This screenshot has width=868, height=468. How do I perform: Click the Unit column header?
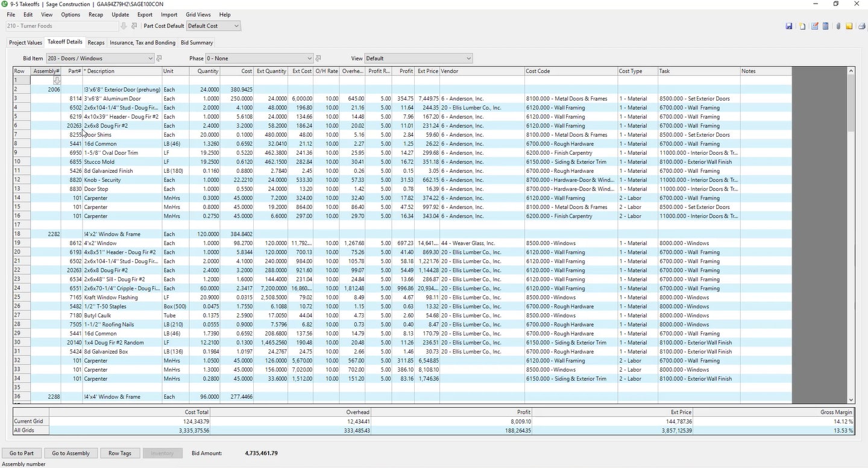pos(175,71)
